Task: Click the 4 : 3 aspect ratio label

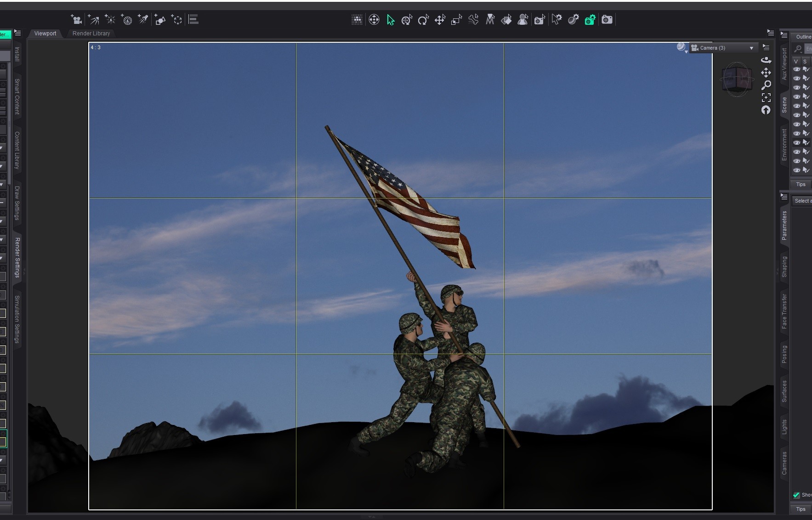Action: click(x=96, y=47)
